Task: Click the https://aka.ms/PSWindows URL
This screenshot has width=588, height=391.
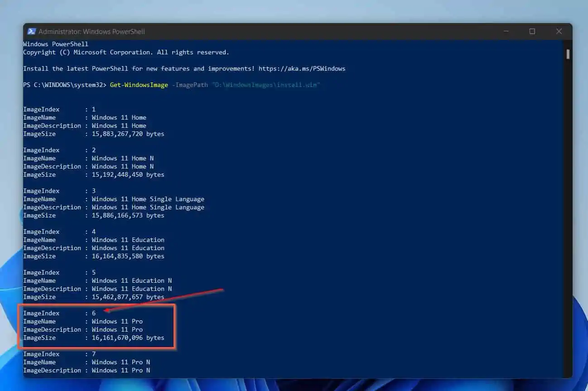Action: [302, 69]
